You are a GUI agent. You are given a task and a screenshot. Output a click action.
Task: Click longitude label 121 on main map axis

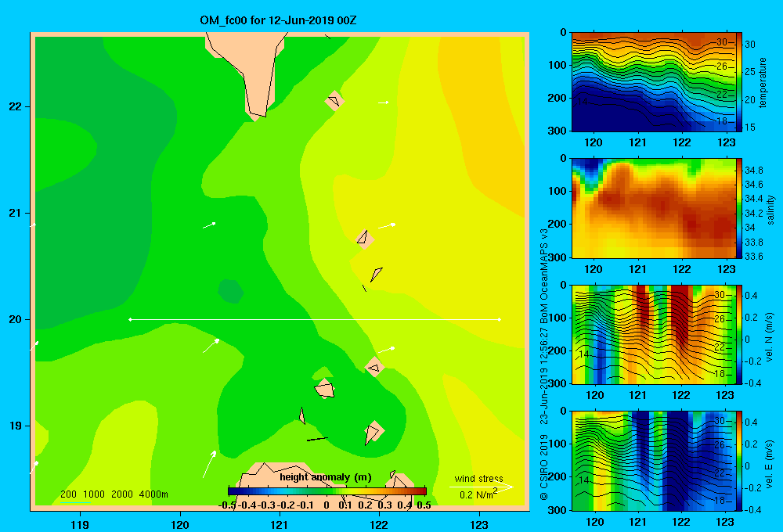pos(280,524)
